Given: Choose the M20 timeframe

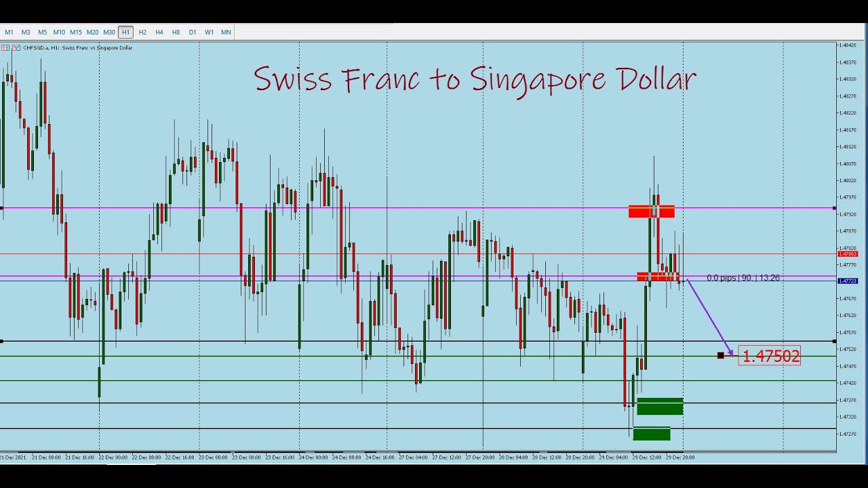Looking at the screenshot, I should (92, 32).
